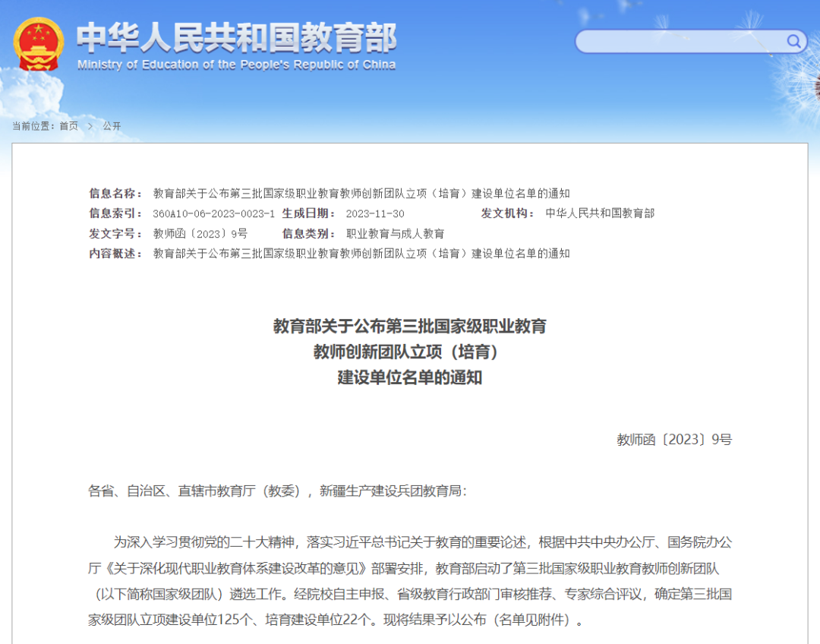The image size is (820, 644).
Task: Click heading line 教育部关于公布第三批国家级职业教育
Action: 410,326
